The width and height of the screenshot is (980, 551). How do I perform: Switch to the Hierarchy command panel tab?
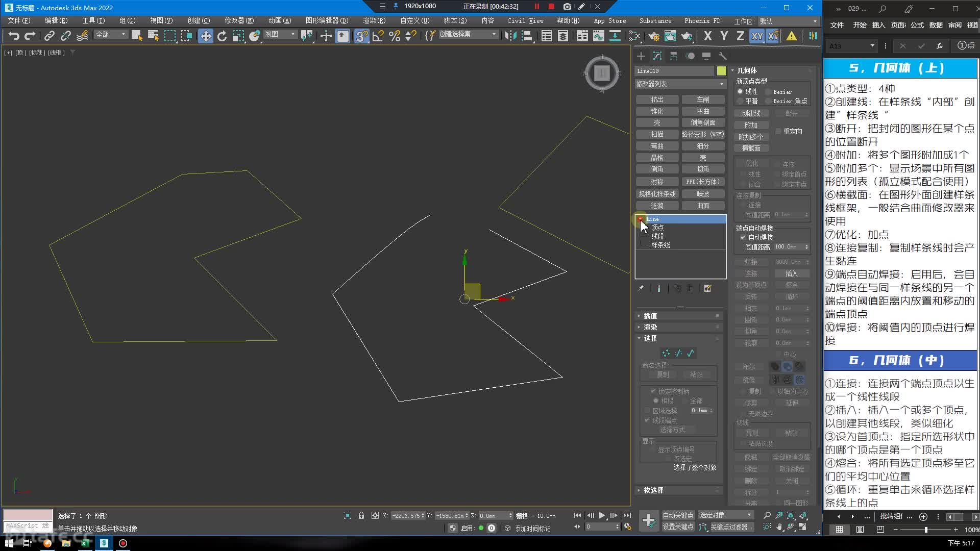(x=674, y=56)
